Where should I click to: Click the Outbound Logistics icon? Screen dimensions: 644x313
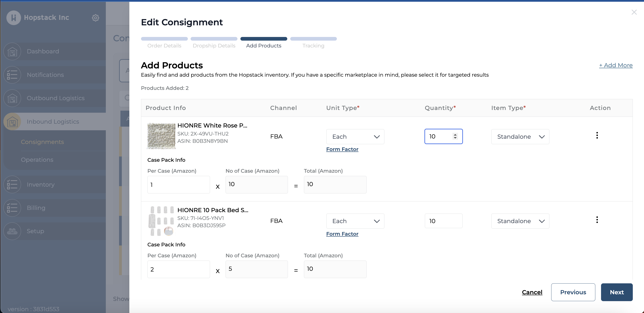point(12,98)
